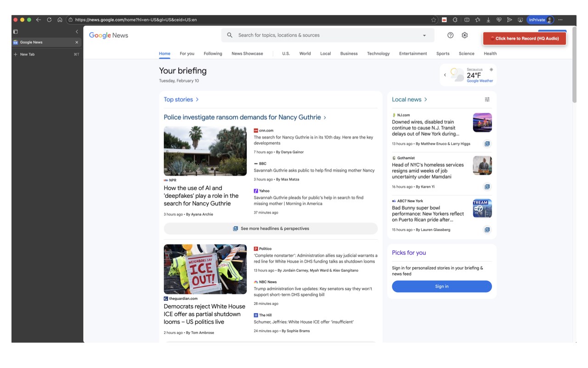Open full coverage for the NJ.com story
Screen dimensions: 588x368
pos(487,144)
